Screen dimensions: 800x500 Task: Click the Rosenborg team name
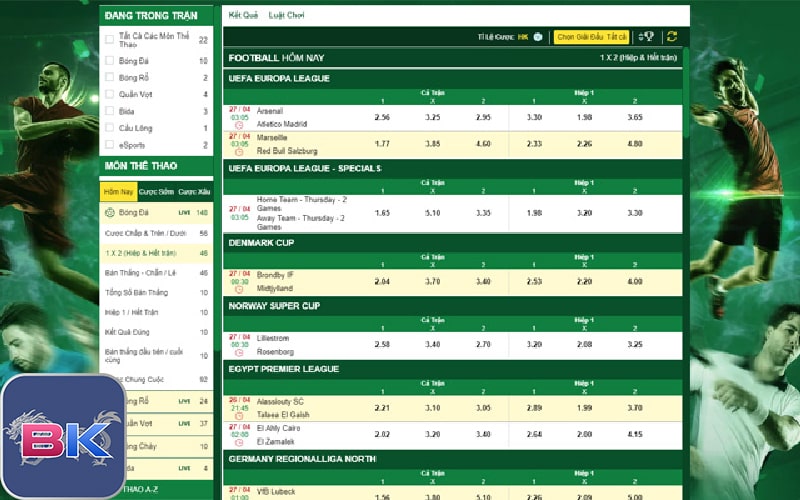click(276, 352)
